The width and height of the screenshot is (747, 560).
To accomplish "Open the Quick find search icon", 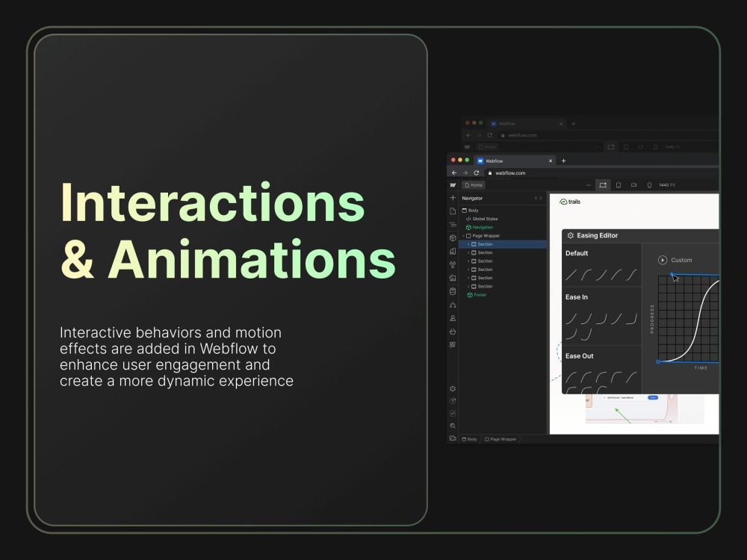I will tap(453, 426).
